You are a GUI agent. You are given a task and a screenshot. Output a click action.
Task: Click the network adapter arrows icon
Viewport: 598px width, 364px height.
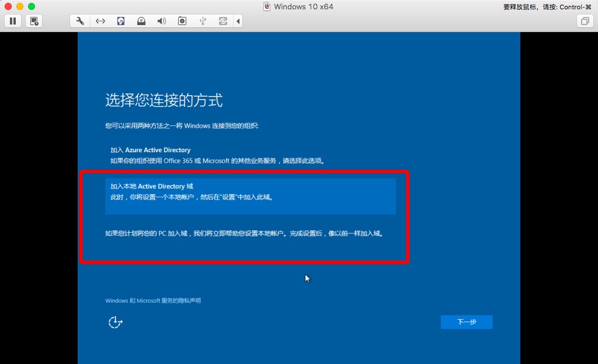point(100,21)
